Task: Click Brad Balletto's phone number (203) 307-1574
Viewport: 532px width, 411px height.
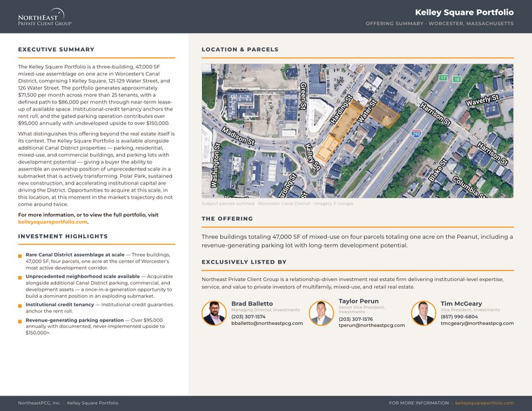Action: click(248, 317)
